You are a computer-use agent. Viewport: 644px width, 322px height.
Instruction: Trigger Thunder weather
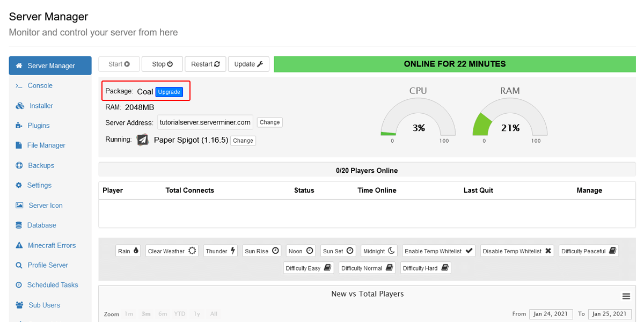(221, 251)
